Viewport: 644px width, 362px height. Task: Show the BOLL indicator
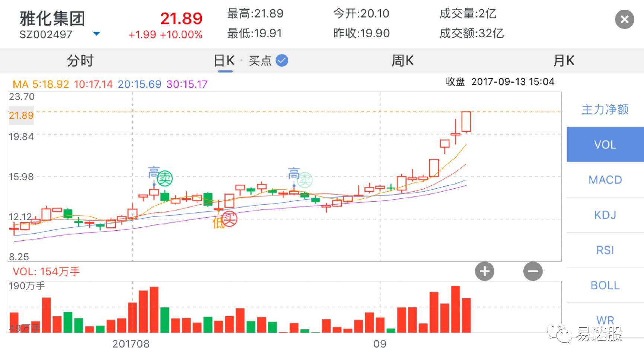[x=605, y=285]
